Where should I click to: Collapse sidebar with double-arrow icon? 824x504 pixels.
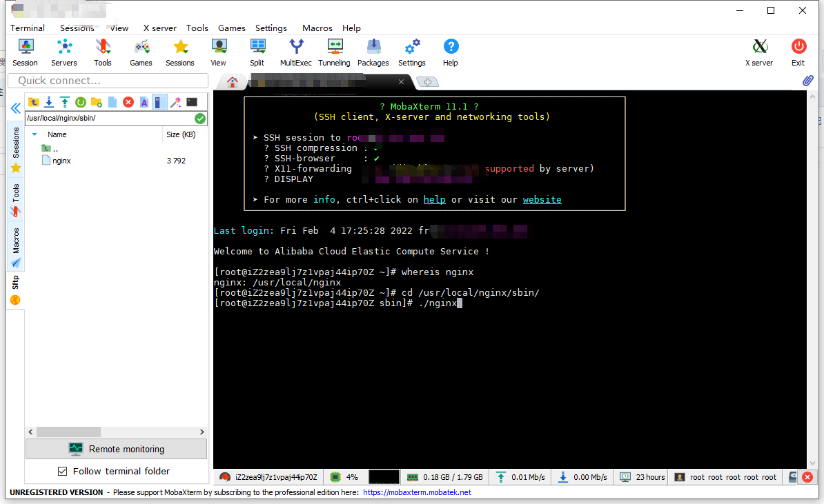click(x=16, y=109)
